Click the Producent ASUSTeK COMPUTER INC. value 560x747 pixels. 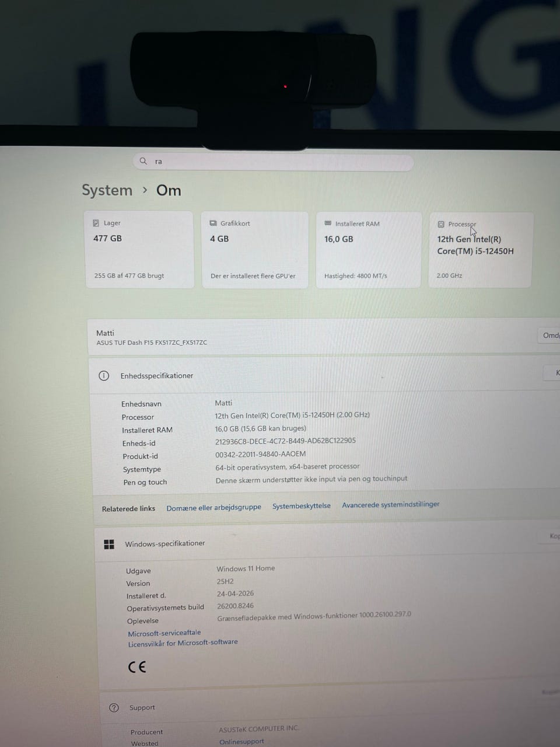259,729
